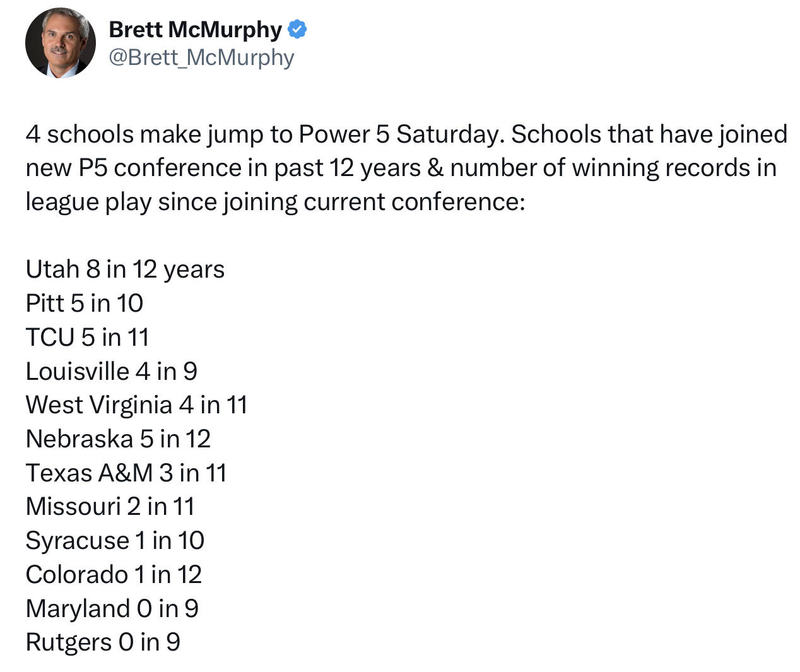800x672 pixels.
Task: Click the phrase 'league play since joining current conference'
Action: pos(273,202)
